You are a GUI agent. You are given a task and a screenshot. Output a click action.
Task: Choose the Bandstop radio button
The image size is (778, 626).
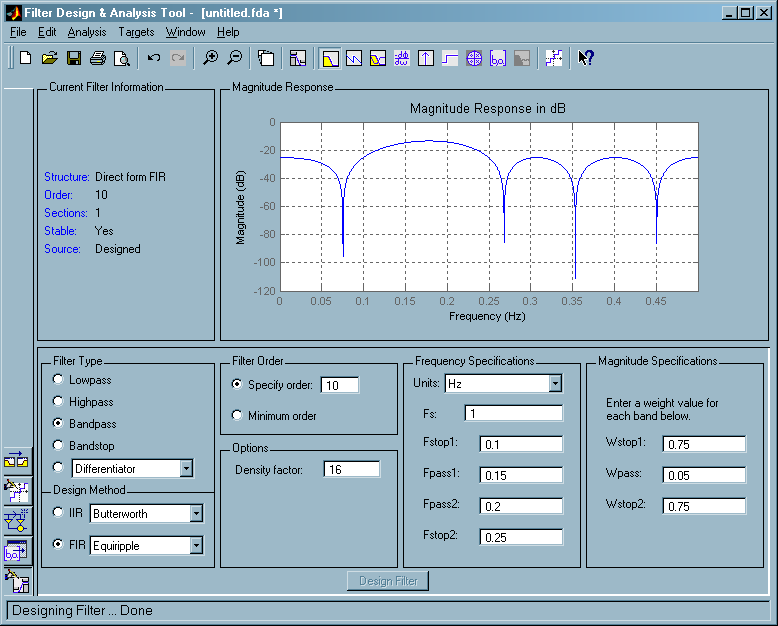click(x=58, y=445)
